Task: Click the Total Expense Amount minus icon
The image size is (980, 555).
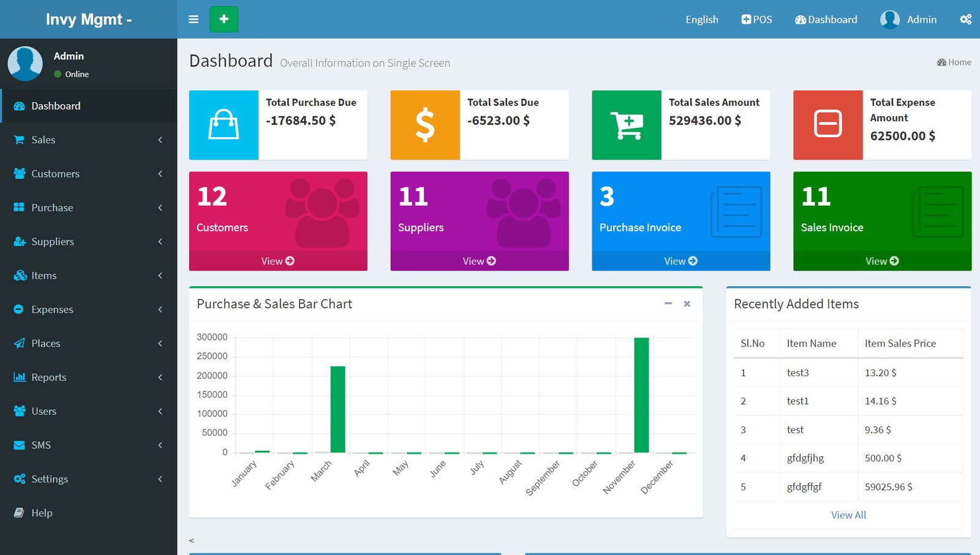Action: point(827,125)
